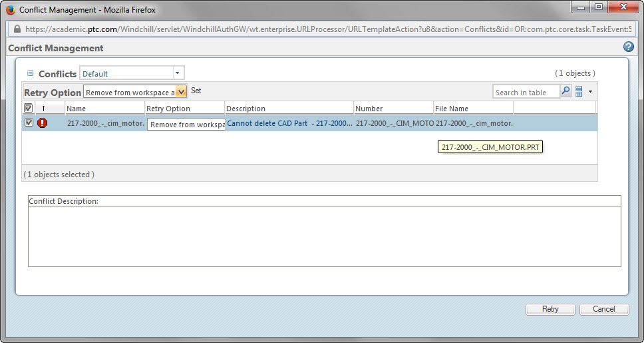Viewport: 644px width, 343px height.
Task: Click inside the Conflict Description text area
Action: [x=325, y=236]
